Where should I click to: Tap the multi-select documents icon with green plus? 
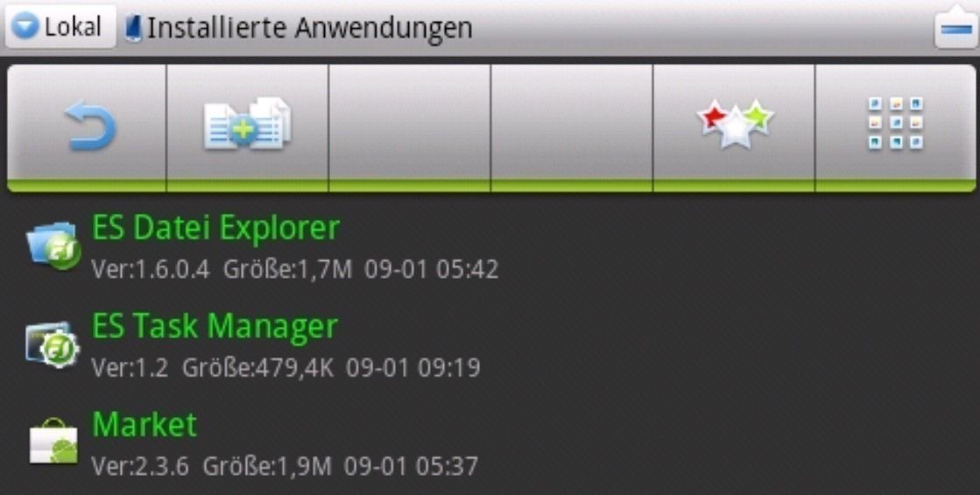[x=247, y=124]
